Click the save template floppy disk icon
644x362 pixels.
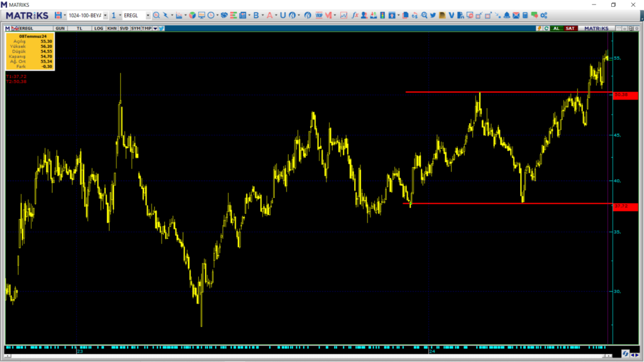coord(58,15)
